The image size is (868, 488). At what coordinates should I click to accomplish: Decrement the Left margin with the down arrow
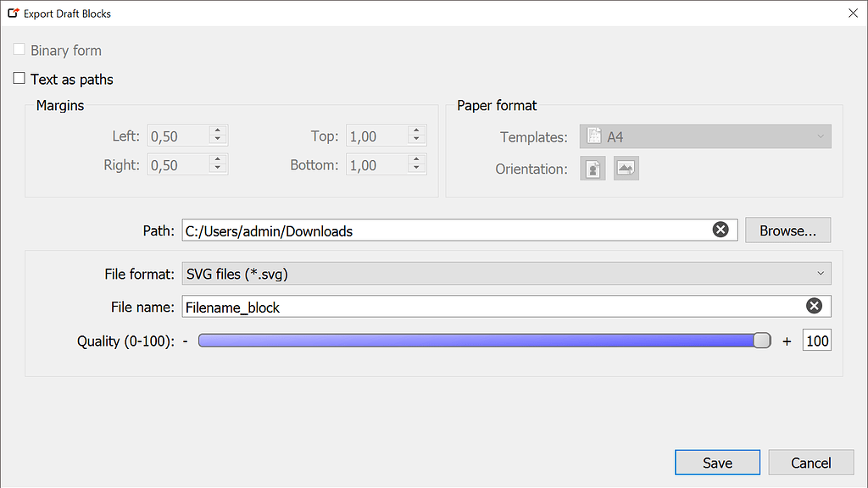click(x=217, y=139)
